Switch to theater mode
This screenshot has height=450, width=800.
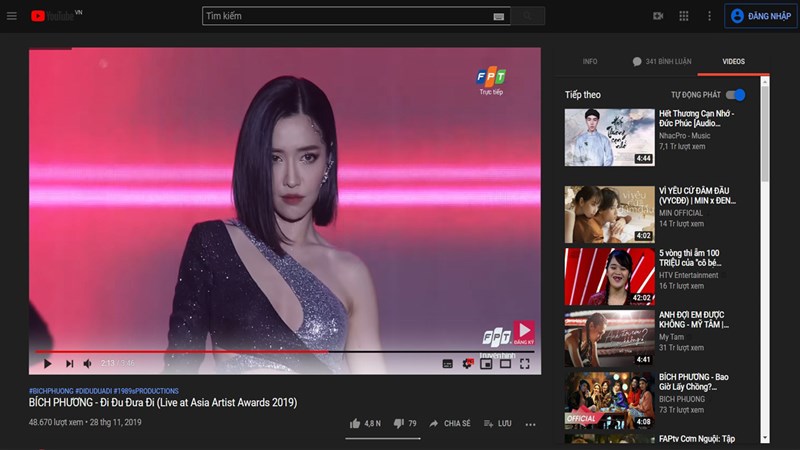(x=505, y=364)
